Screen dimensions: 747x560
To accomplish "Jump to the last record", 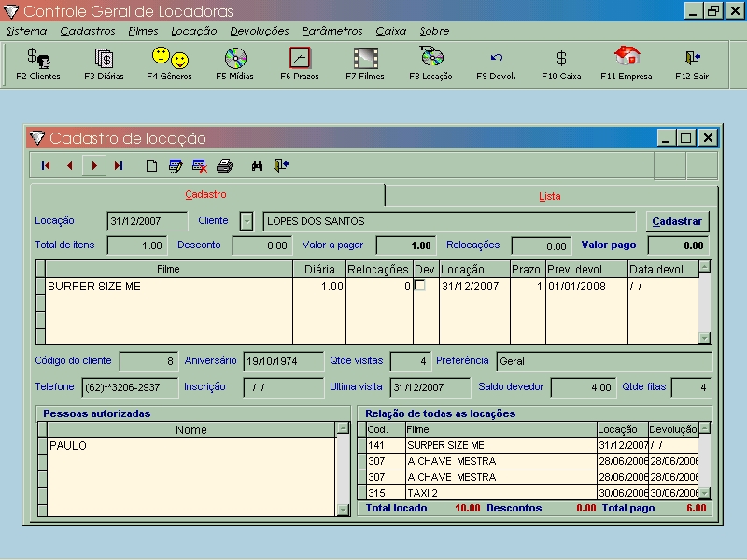I will tap(119, 166).
